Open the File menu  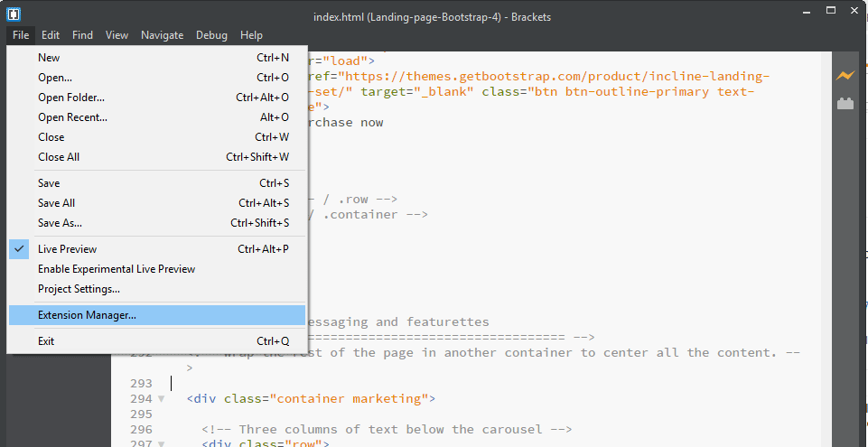tap(21, 35)
